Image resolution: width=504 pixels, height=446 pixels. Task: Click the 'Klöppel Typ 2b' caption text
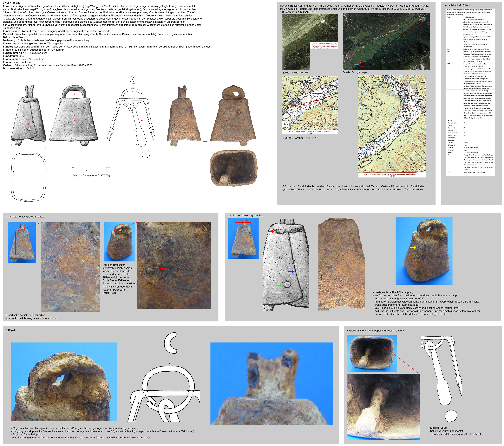click(438, 428)
